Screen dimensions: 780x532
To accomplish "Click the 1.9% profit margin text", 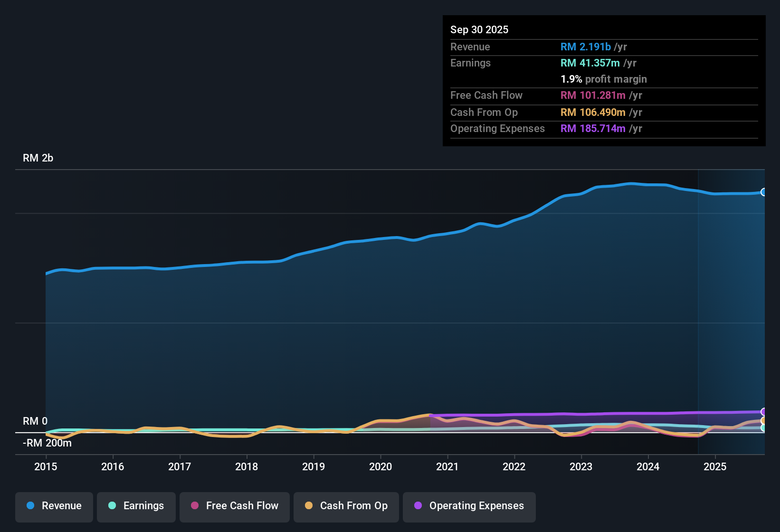I will pos(603,79).
